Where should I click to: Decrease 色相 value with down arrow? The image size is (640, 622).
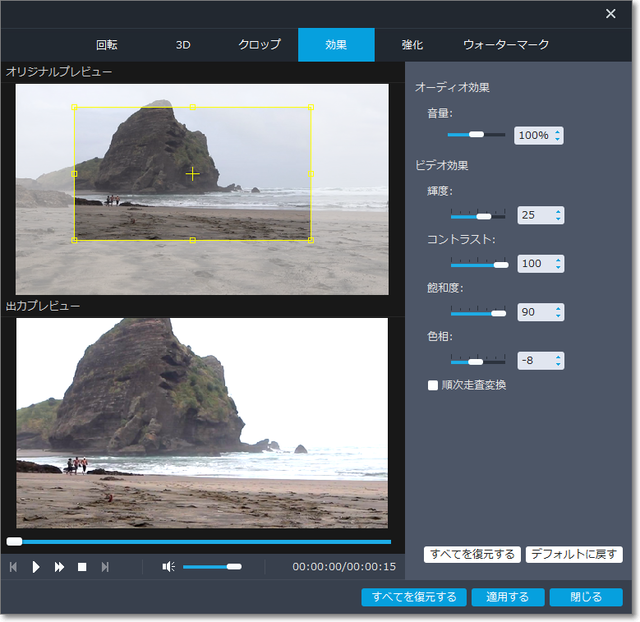(x=557, y=365)
